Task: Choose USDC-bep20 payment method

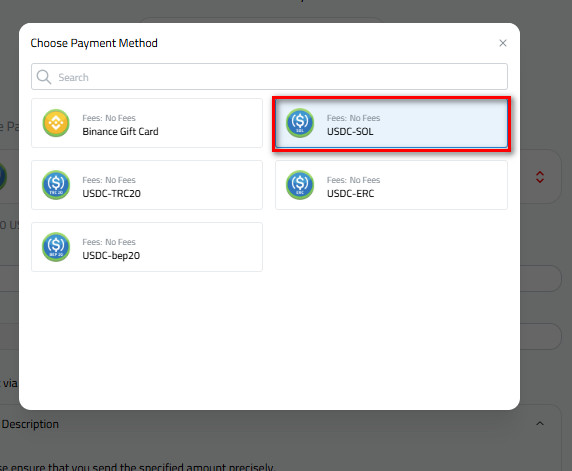Action: point(147,247)
